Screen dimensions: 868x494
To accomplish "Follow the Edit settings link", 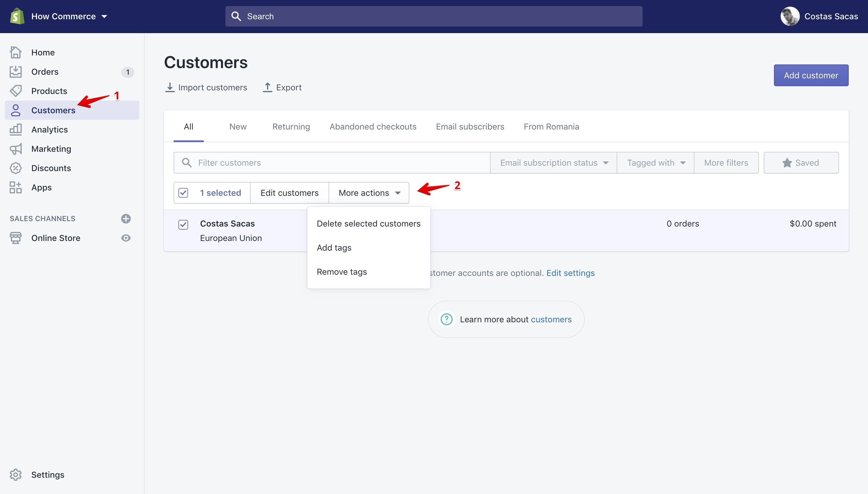I will (570, 273).
